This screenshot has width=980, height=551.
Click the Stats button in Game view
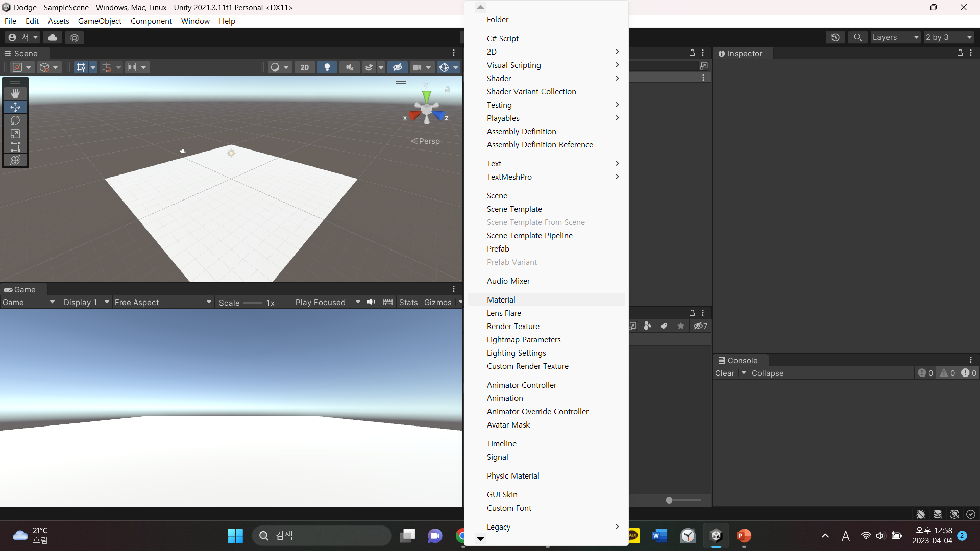pos(408,302)
